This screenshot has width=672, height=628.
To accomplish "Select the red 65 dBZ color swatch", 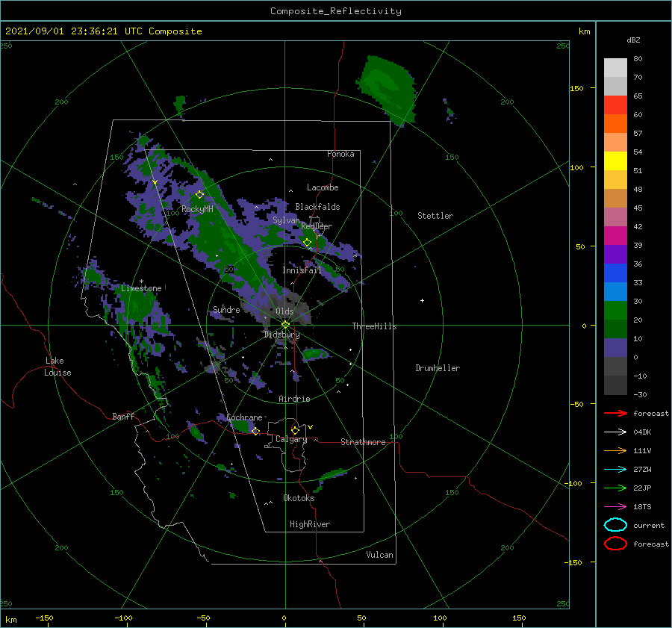I will click(615, 105).
